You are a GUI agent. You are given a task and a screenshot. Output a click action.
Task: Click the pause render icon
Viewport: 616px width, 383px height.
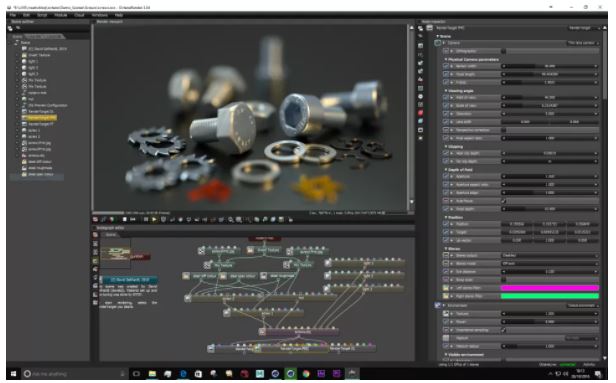coord(146,220)
